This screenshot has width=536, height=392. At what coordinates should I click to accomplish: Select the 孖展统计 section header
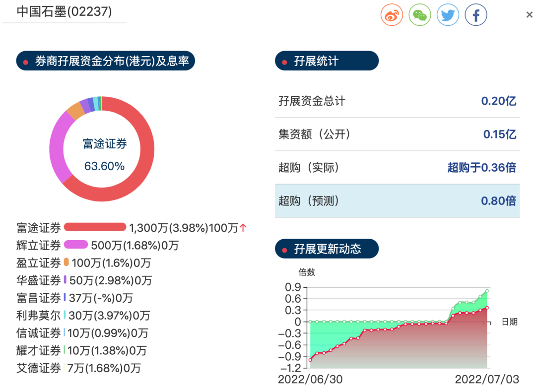click(x=327, y=61)
